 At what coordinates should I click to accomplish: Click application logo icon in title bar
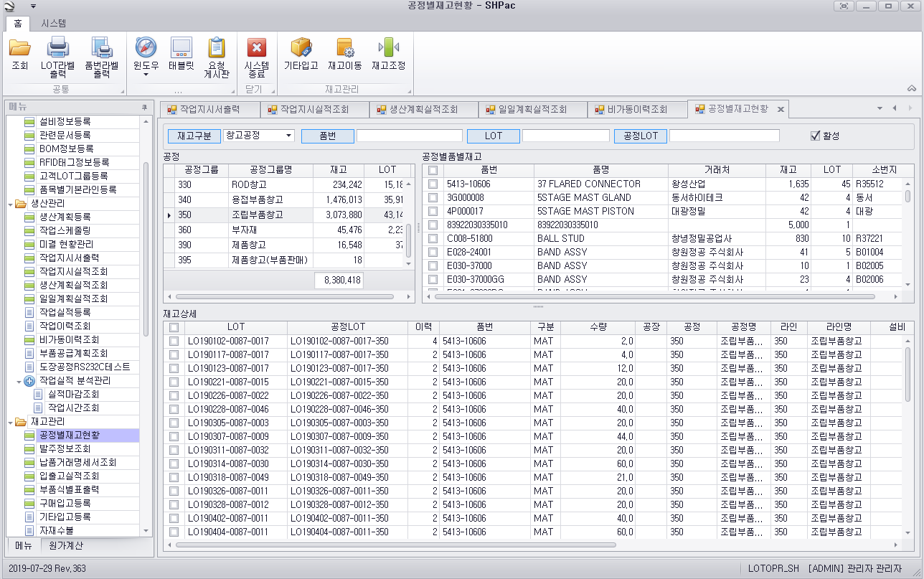point(9,6)
